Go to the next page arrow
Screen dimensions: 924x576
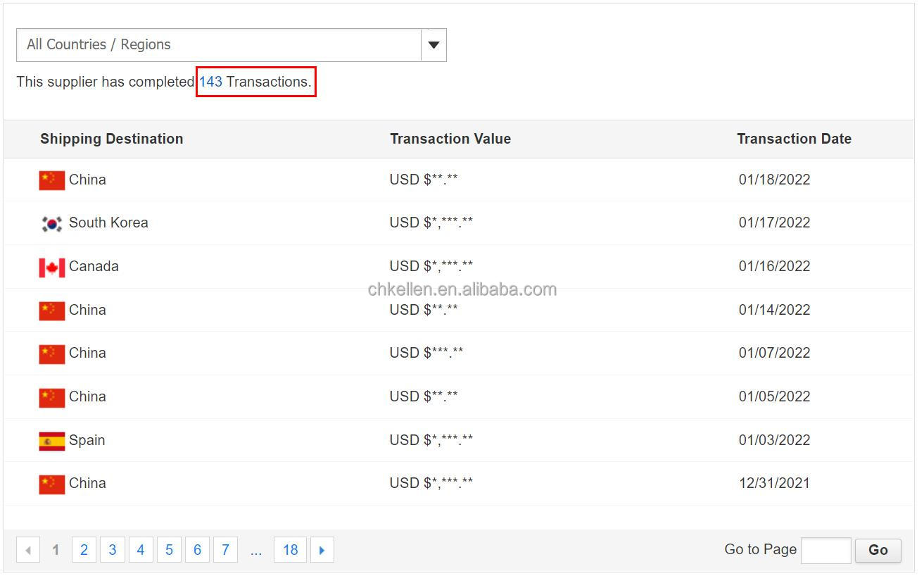click(x=322, y=550)
